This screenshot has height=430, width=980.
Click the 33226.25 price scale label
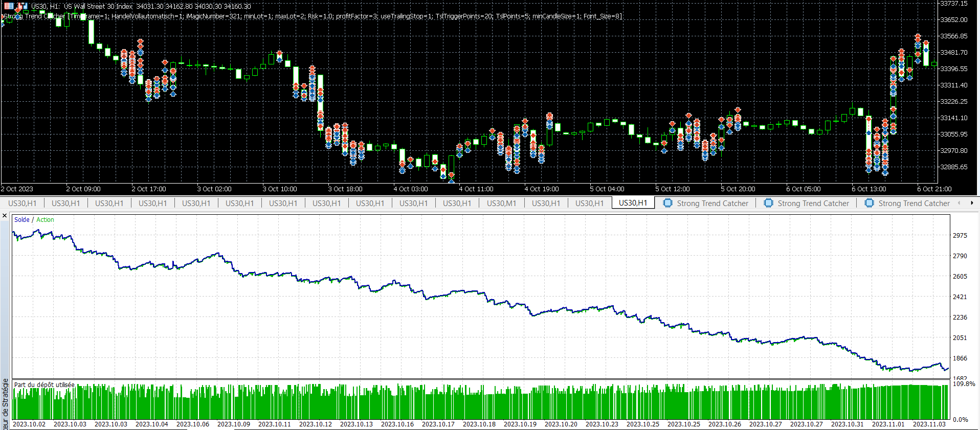click(x=954, y=102)
